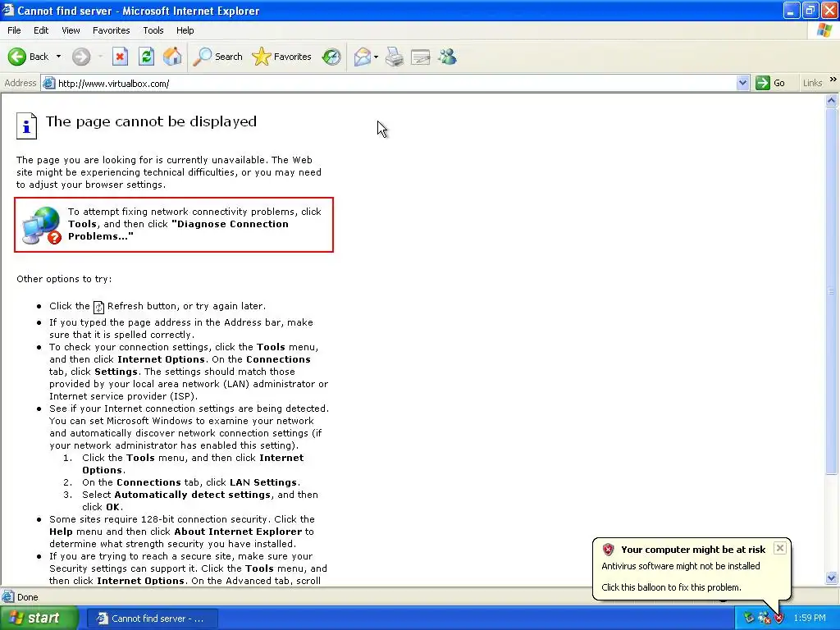
Task: Open the Tools menu
Action: click(153, 30)
